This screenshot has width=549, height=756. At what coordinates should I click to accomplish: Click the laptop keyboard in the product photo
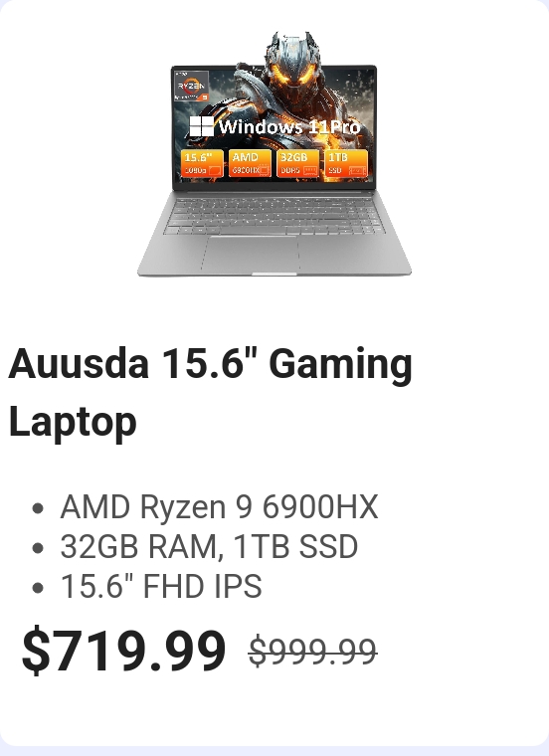[274, 217]
